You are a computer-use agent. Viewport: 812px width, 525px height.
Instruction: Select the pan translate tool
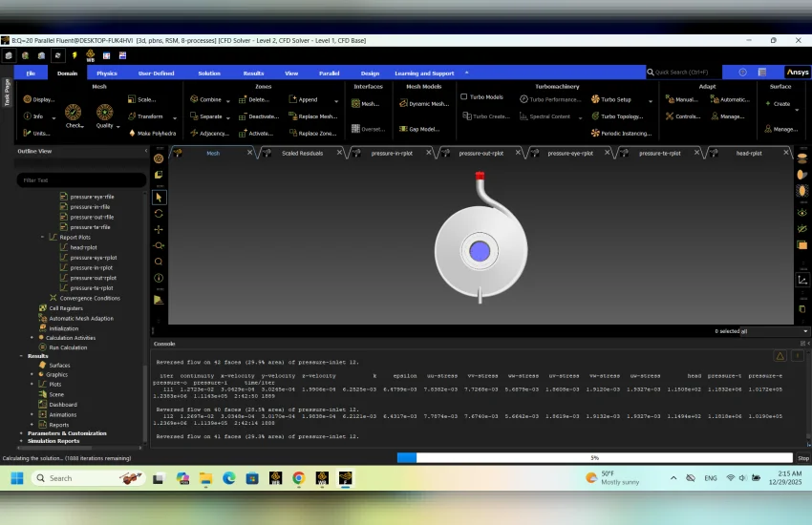[x=159, y=229]
